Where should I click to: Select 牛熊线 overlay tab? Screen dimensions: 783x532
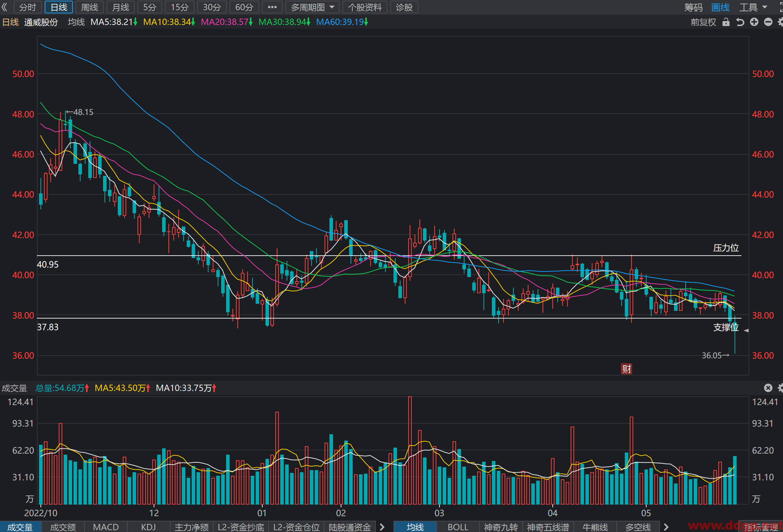tap(595, 527)
